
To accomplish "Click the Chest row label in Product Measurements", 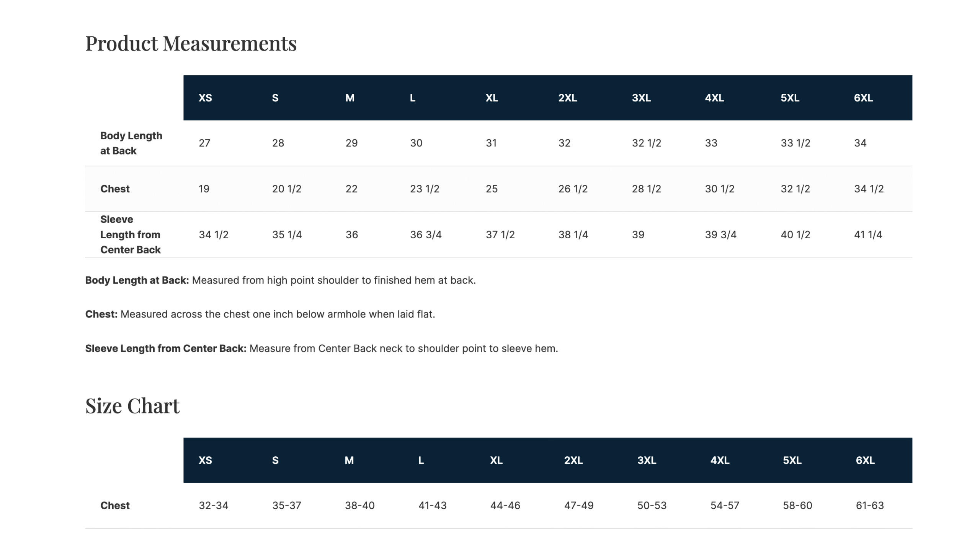I will click(115, 189).
